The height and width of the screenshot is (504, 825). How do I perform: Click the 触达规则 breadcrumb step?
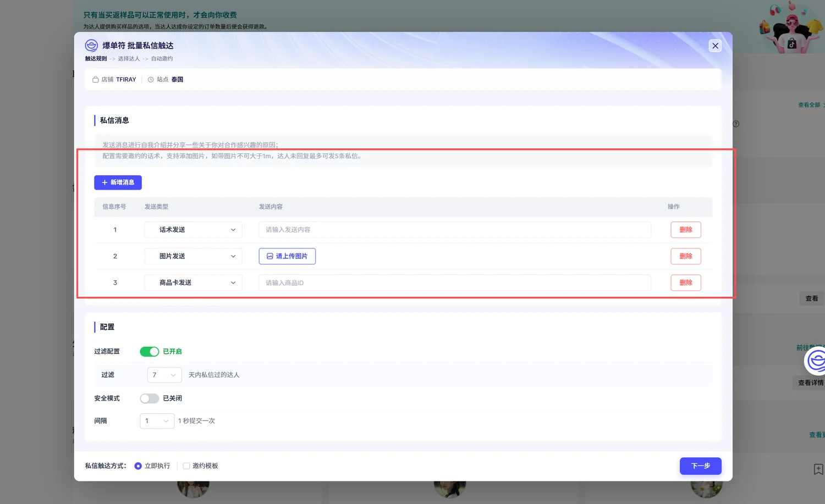(96, 59)
